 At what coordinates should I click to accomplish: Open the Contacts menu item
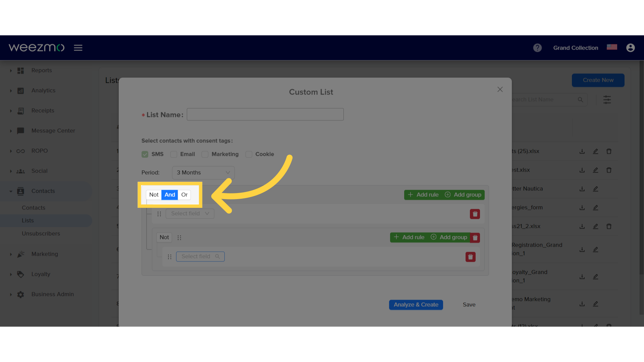point(43,190)
